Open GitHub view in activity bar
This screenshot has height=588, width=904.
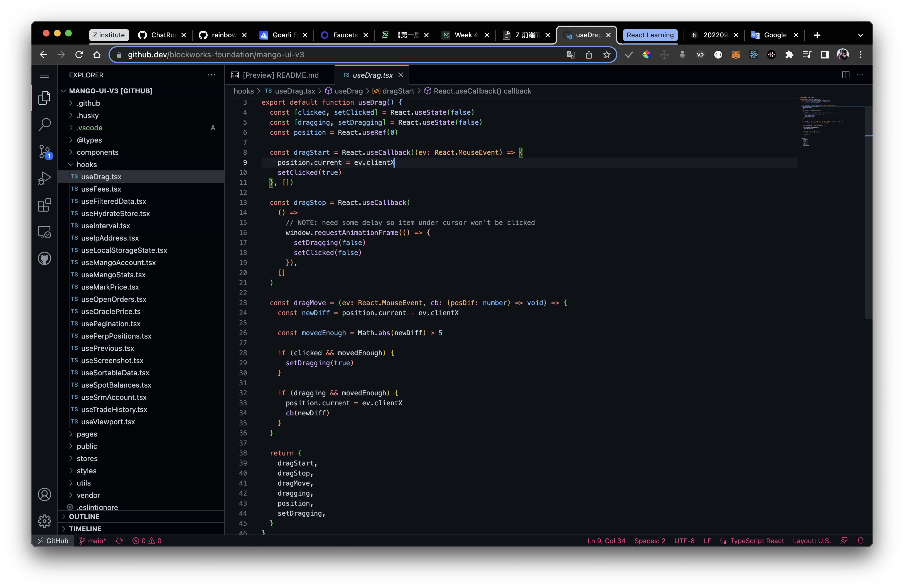[45, 259]
